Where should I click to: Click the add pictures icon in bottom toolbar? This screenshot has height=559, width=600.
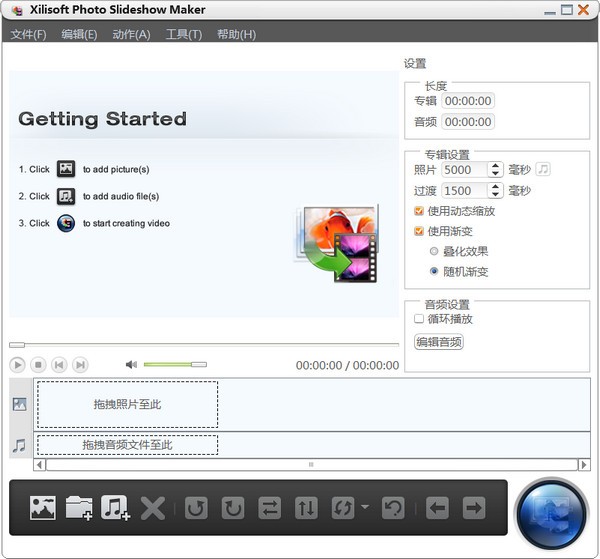point(42,508)
